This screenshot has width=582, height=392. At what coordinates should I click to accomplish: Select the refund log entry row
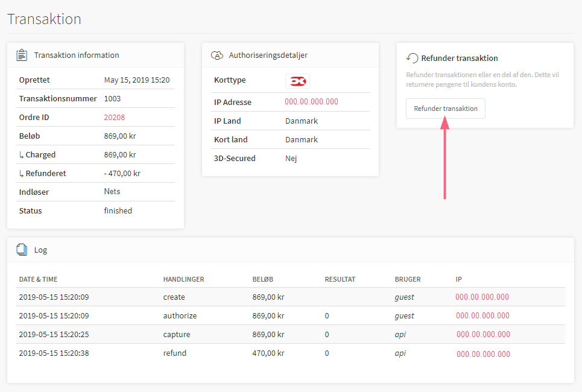(x=291, y=353)
